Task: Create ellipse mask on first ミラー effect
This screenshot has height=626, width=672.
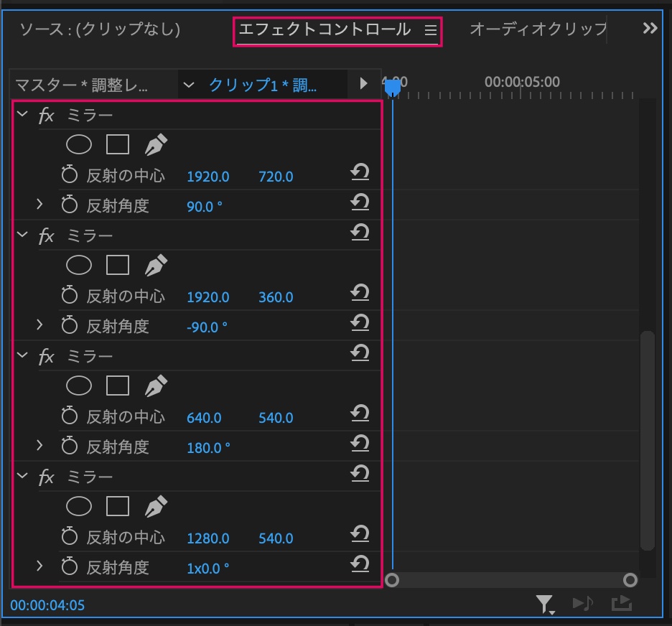Action: point(79,144)
